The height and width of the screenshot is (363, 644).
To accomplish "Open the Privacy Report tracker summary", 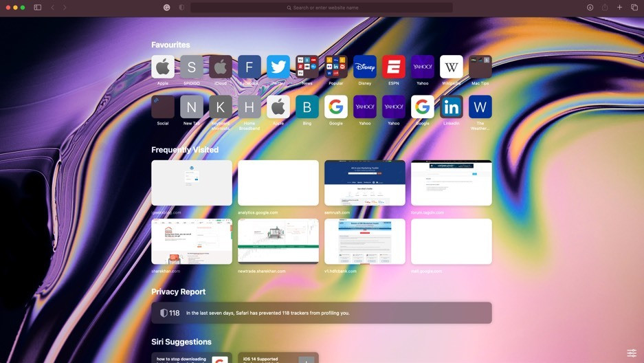I will click(x=322, y=313).
